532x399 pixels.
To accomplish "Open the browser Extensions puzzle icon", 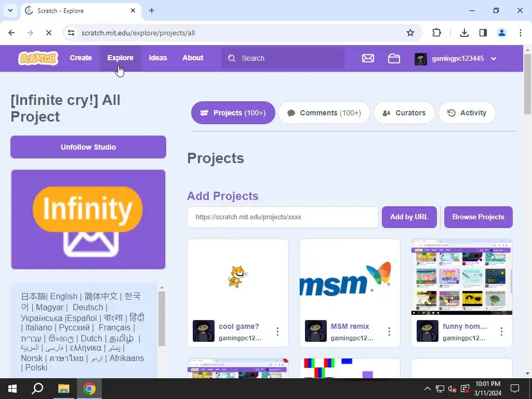I will tap(436, 33).
